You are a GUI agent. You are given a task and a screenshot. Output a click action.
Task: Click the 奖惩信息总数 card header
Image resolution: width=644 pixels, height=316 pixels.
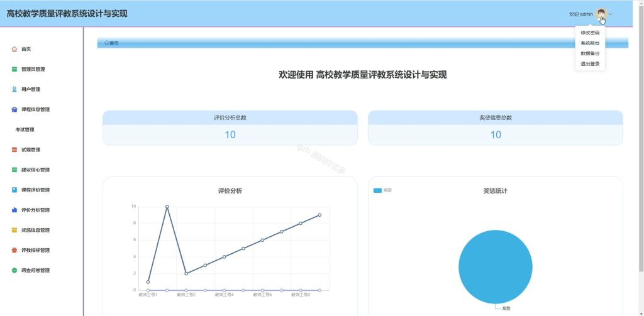click(496, 117)
